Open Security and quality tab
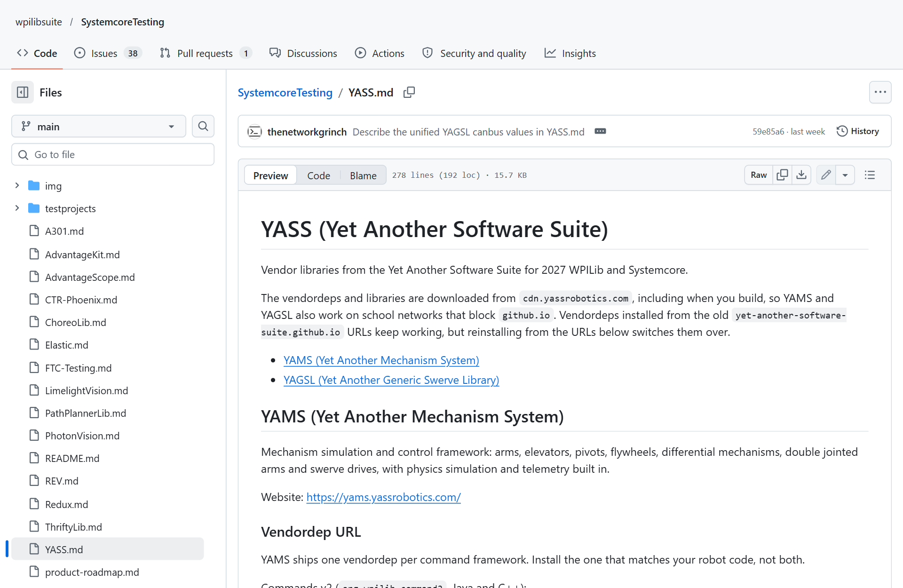This screenshot has width=903, height=588. (474, 53)
